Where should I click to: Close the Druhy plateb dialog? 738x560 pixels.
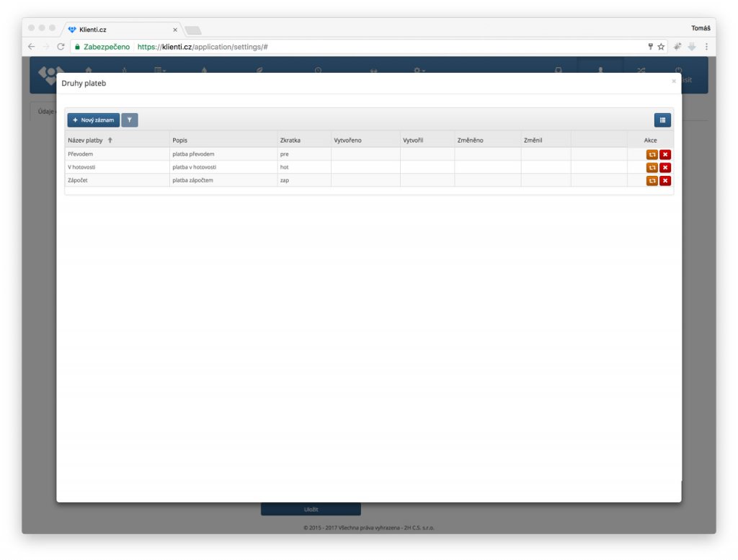pyautogui.click(x=674, y=81)
